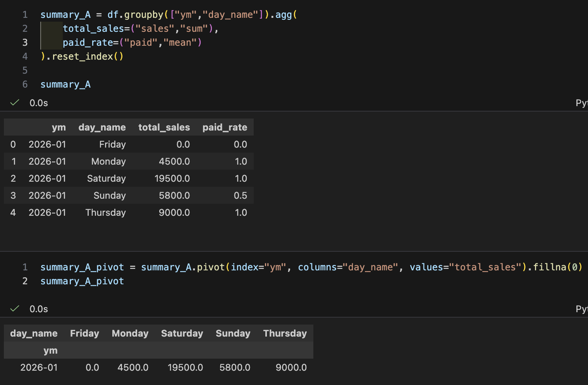Click the 4500.0 value in pivot table
The height and width of the screenshot is (385, 588).
point(133,368)
